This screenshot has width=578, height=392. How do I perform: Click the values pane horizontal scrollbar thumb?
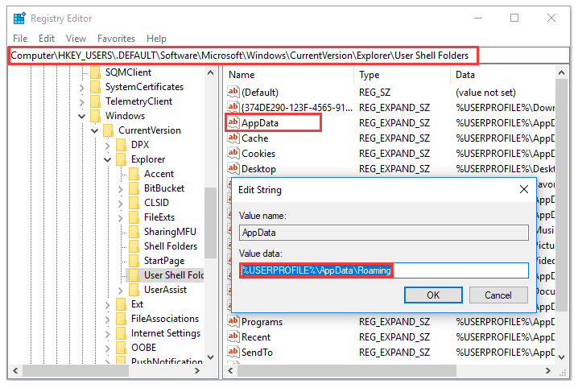[x=347, y=370]
